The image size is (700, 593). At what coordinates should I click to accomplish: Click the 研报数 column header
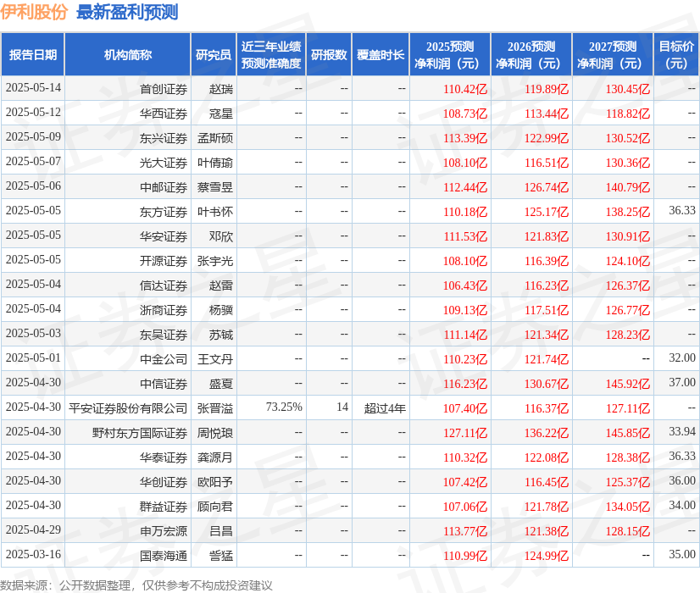(x=329, y=54)
